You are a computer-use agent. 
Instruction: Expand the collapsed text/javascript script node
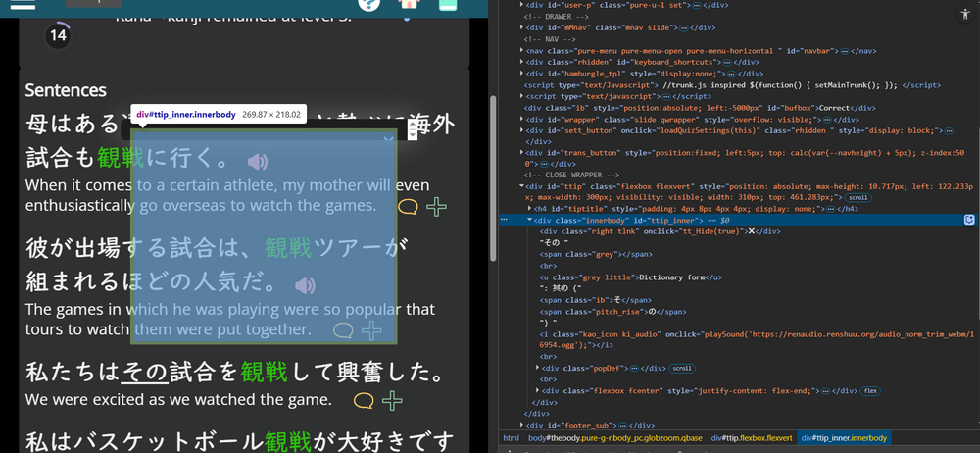point(522,96)
